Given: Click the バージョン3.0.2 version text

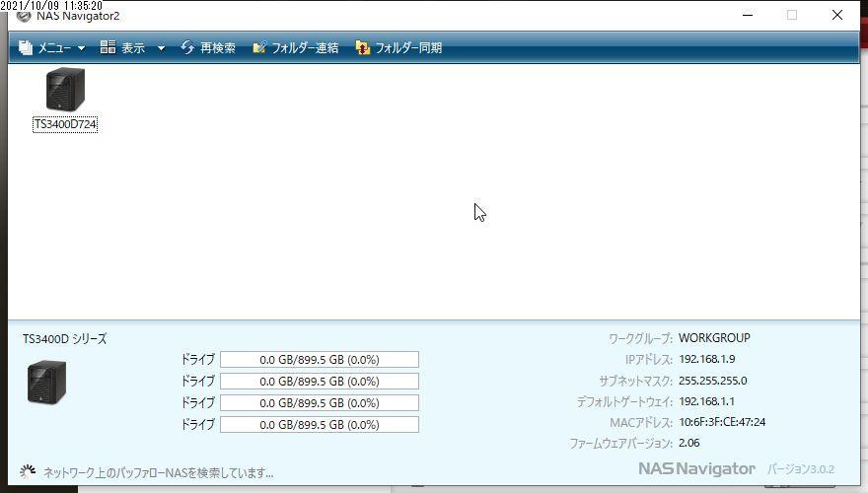Looking at the screenshot, I should coord(801,469).
